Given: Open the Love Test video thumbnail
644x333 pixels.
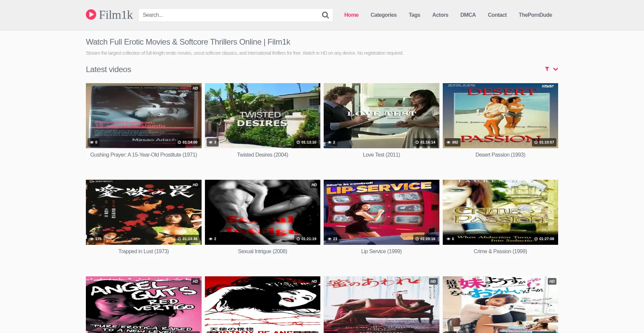Looking at the screenshot, I should click(x=381, y=116).
